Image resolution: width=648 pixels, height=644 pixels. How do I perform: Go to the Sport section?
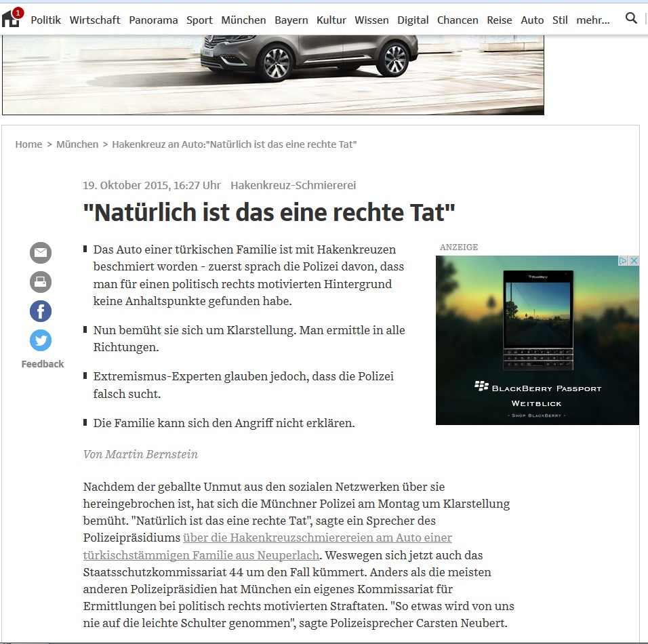[199, 20]
